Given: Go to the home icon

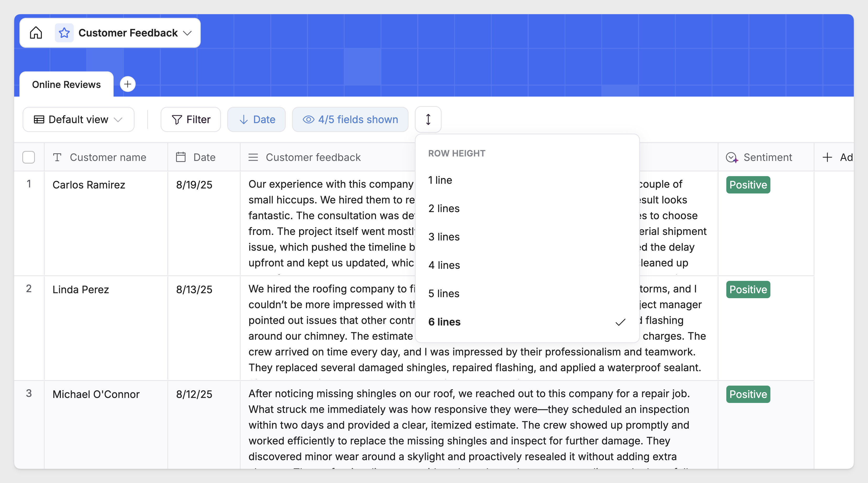Looking at the screenshot, I should click(36, 33).
